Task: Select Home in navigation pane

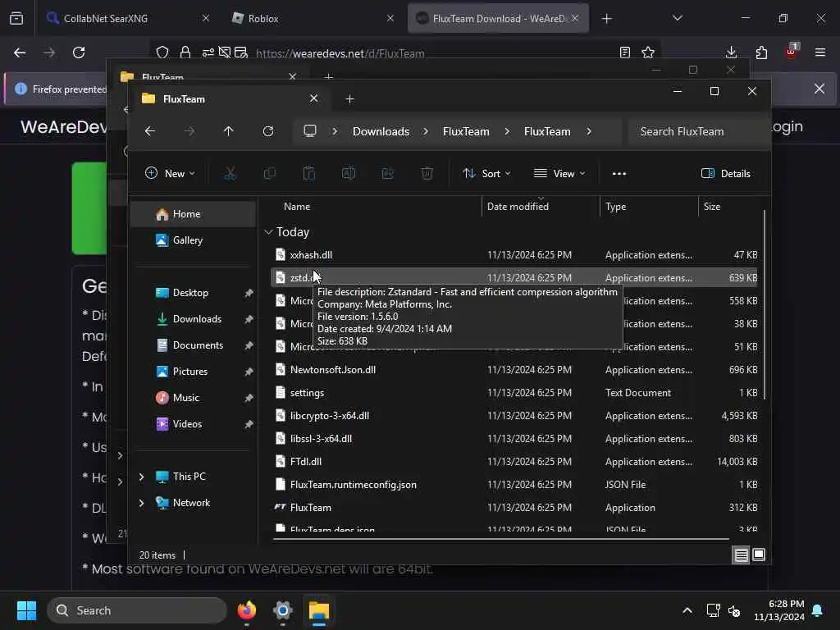Action: coord(194,214)
